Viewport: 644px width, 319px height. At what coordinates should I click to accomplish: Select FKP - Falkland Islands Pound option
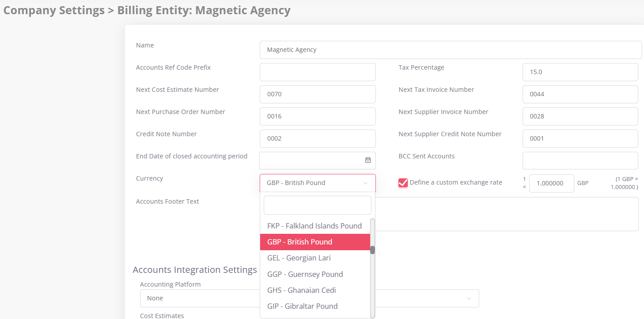pyautogui.click(x=315, y=226)
